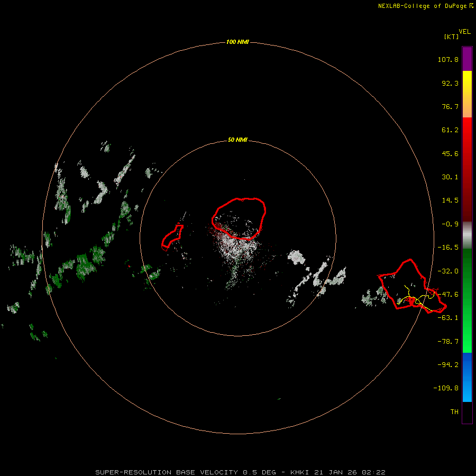Click the TH threshold label

click(x=454, y=412)
